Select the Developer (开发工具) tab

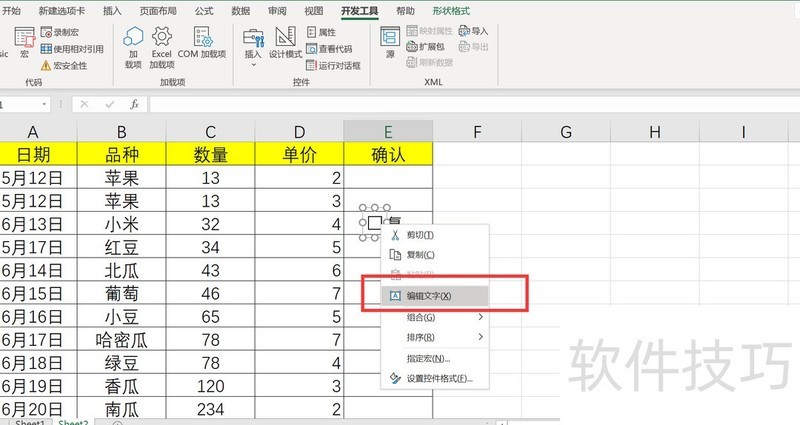click(360, 10)
